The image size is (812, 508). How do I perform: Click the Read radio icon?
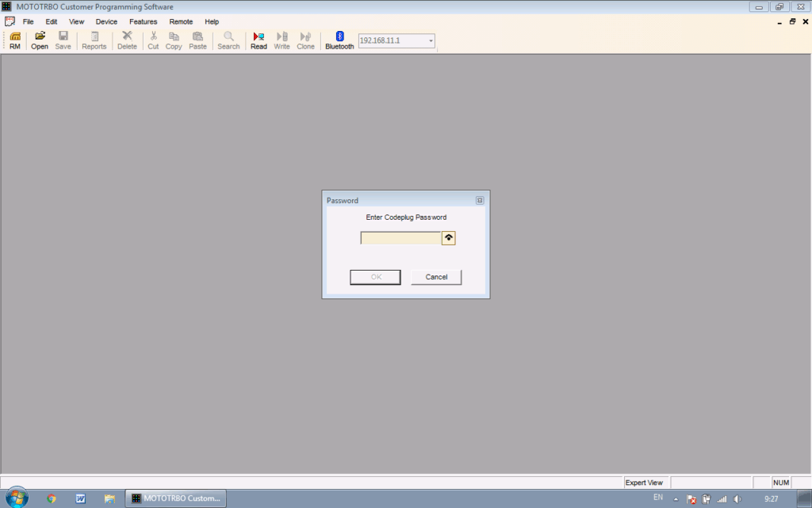pos(259,40)
